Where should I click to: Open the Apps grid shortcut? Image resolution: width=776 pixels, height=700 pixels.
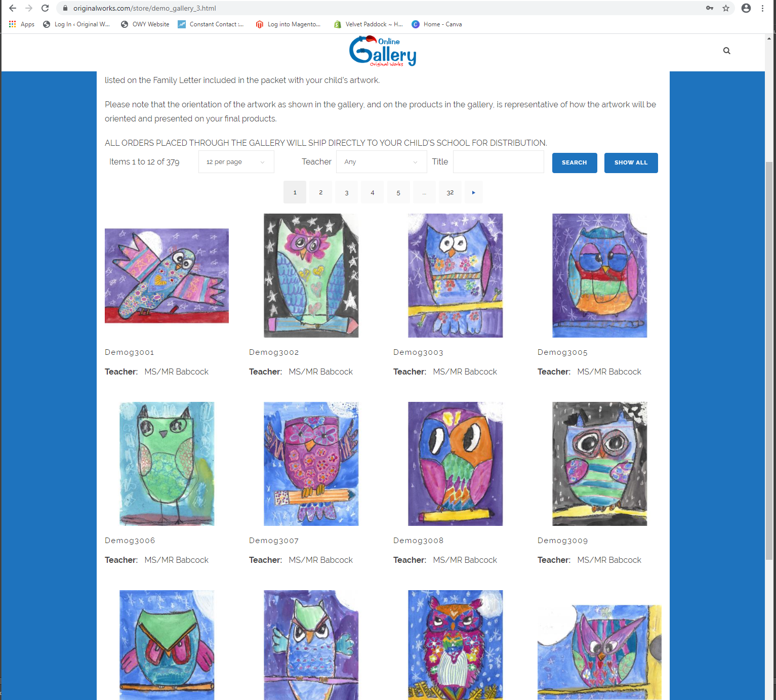point(22,24)
